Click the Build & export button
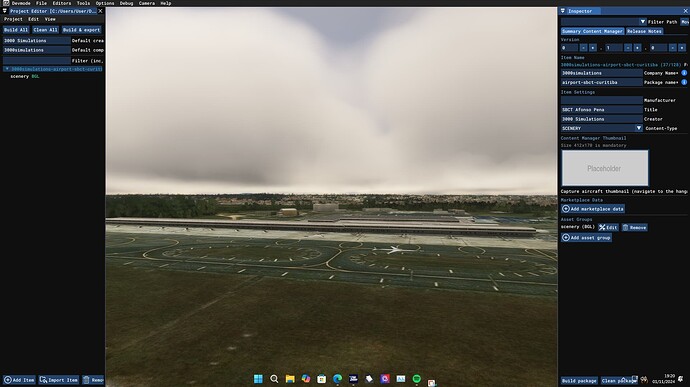Screen dimensions: 690x387 tap(81, 30)
